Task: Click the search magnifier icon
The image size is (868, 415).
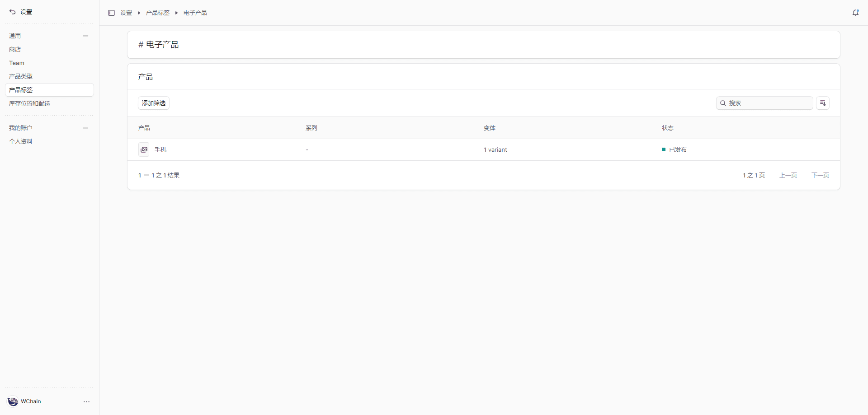Action: tap(723, 103)
